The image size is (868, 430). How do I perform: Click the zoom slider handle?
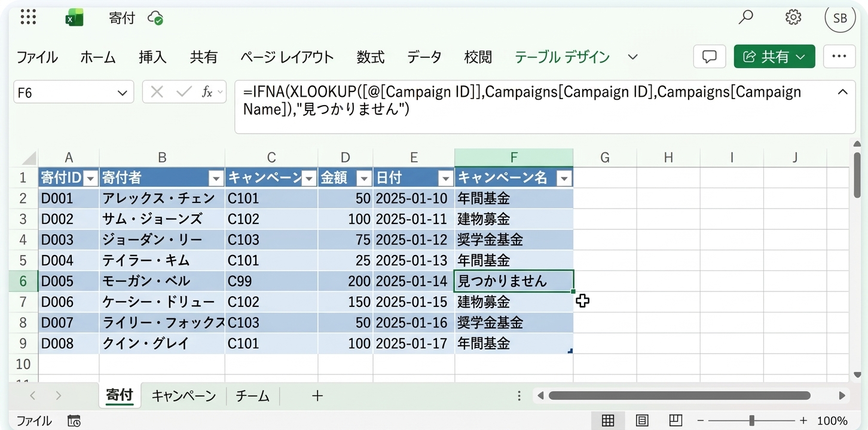coord(751,420)
